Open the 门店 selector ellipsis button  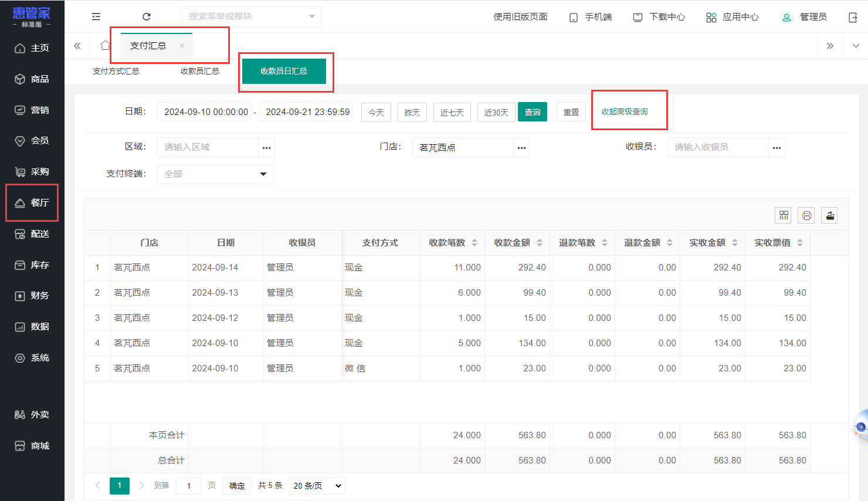[x=521, y=148]
